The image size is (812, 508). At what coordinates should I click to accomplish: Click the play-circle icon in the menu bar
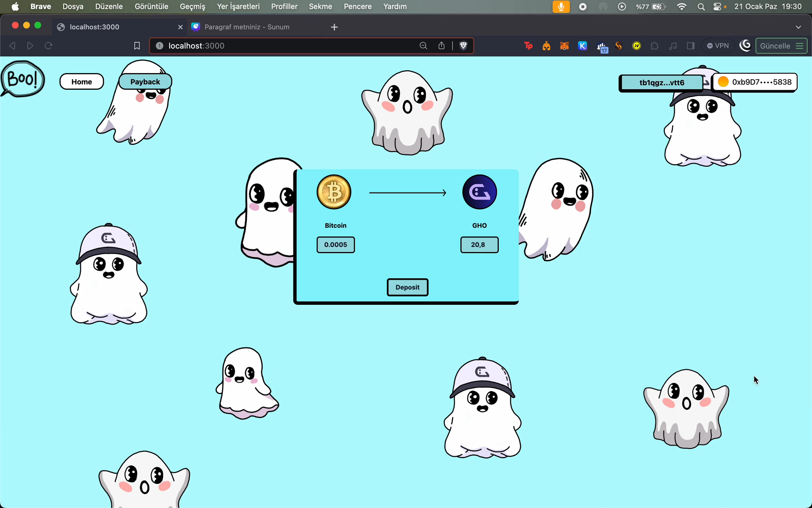click(x=622, y=7)
